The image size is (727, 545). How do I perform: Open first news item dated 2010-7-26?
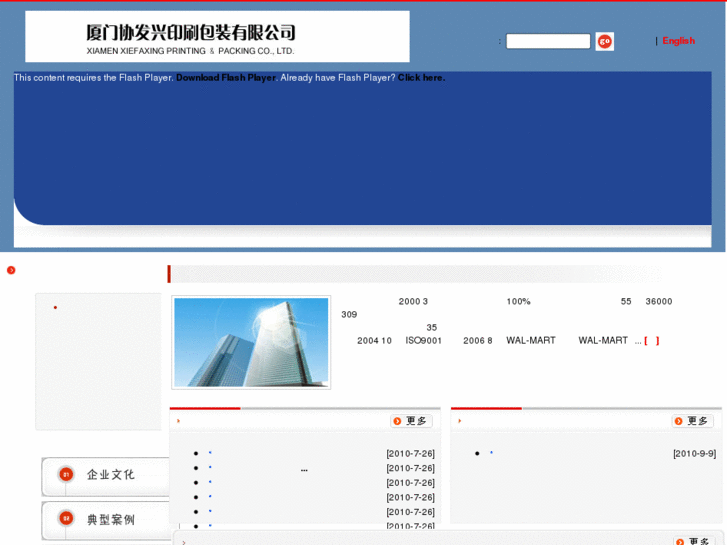pos(210,452)
